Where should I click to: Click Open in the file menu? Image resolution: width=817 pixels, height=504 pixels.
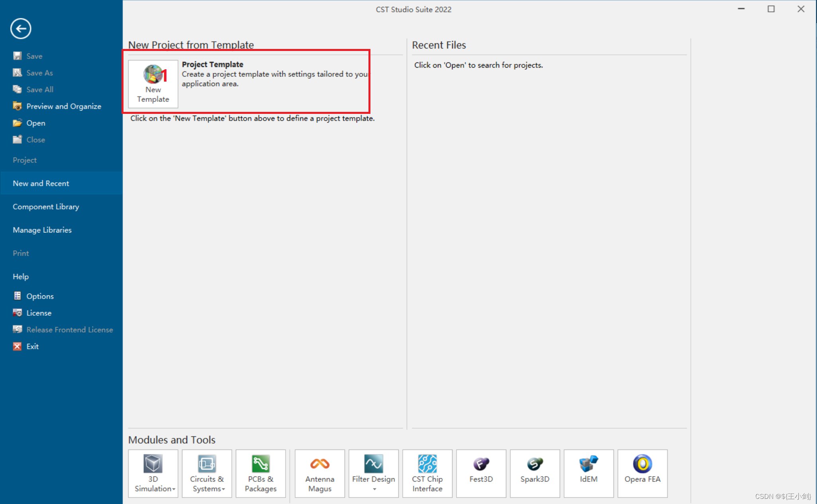click(35, 123)
